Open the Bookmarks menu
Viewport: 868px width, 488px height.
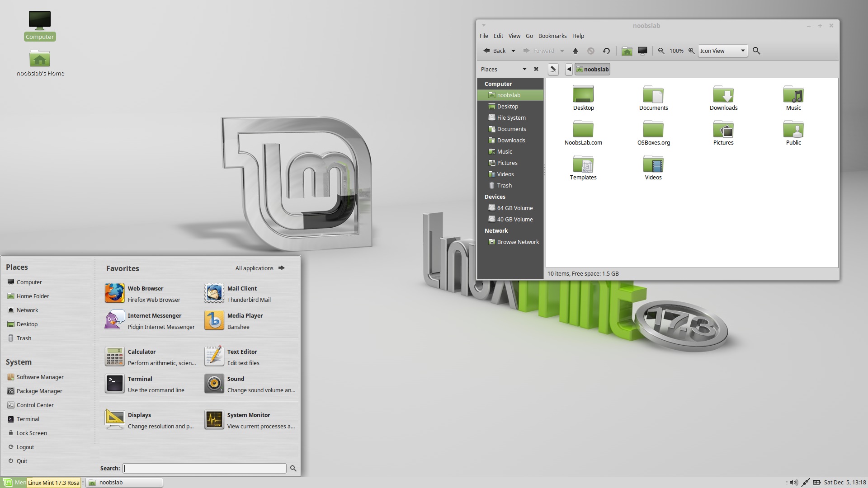[x=552, y=36]
